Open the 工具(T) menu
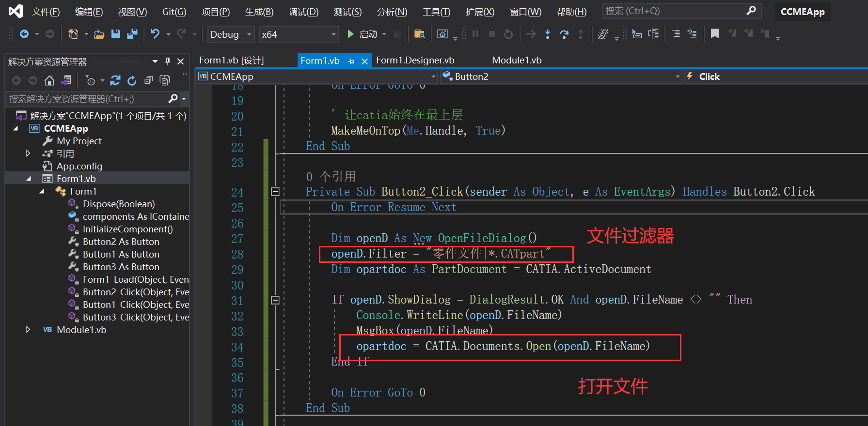Image resolution: width=868 pixels, height=426 pixels. 436,12
